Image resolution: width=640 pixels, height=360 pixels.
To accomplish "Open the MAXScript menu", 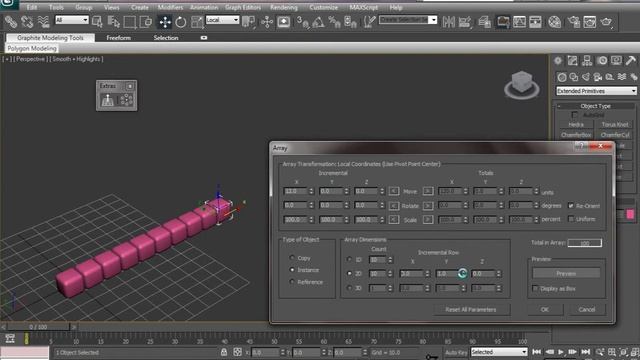I will 364,7.
